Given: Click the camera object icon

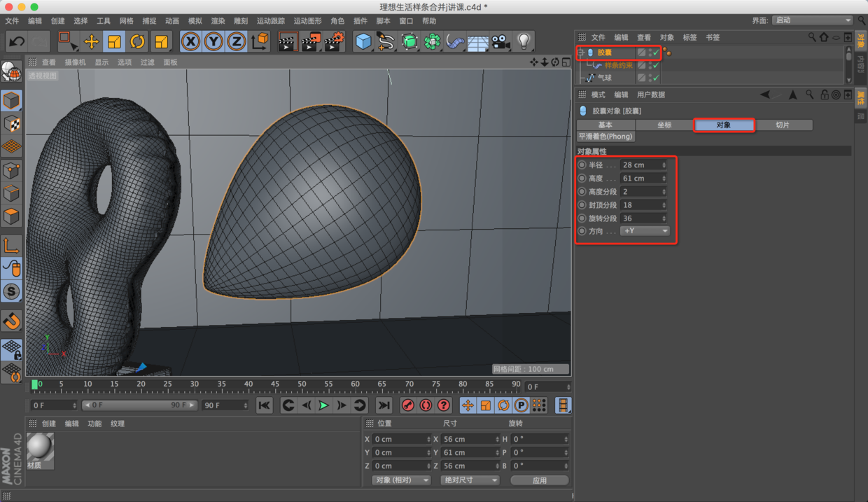Looking at the screenshot, I should click(x=500, y=42).
